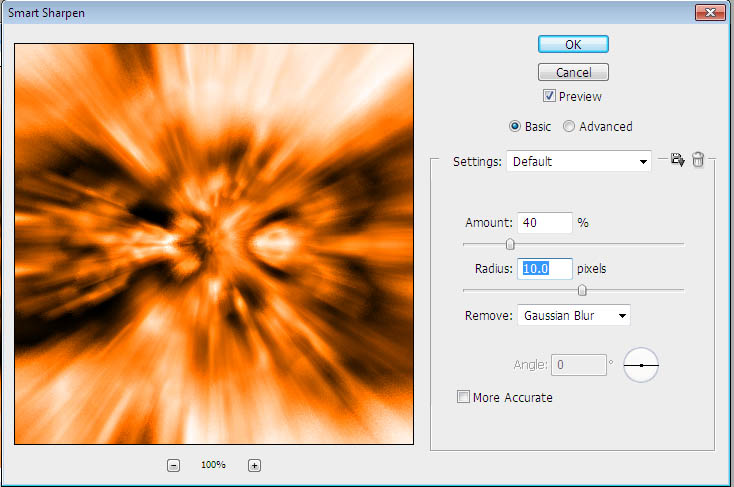This screenshot has height=487, width=734.
Task: Click the Amount value field
Action: click(x=545, y=222)
